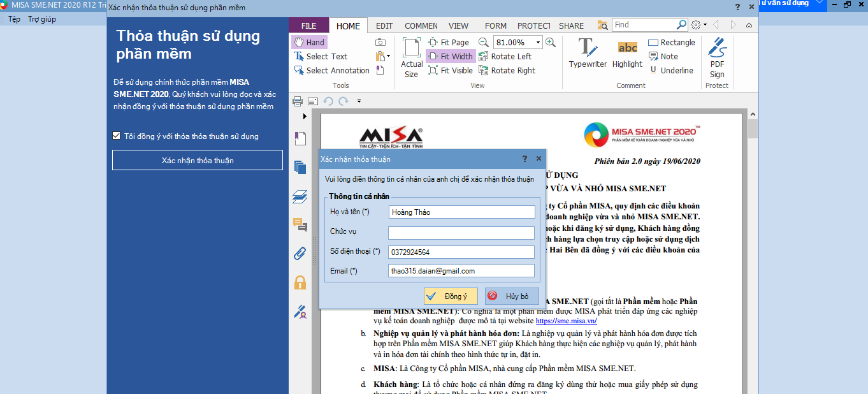
Task: Click the document vertical scrollbar thumb
Action: tap(753, 129)
